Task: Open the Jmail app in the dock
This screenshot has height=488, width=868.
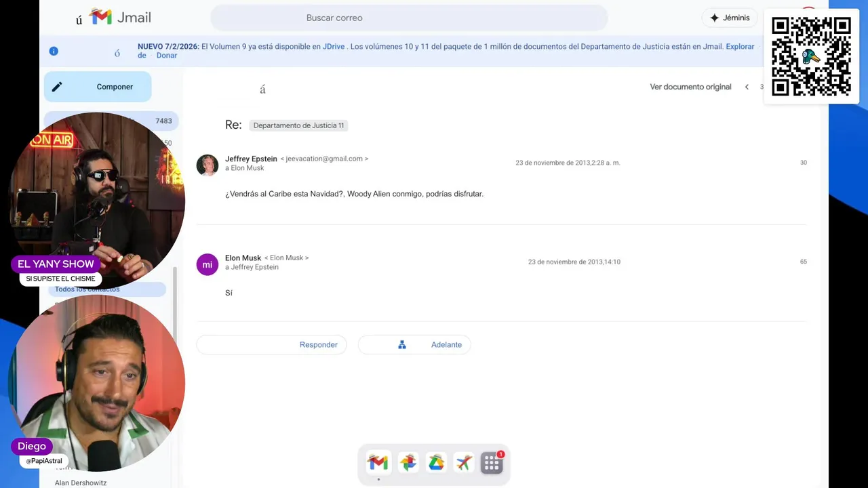Action: click(378, 463)
